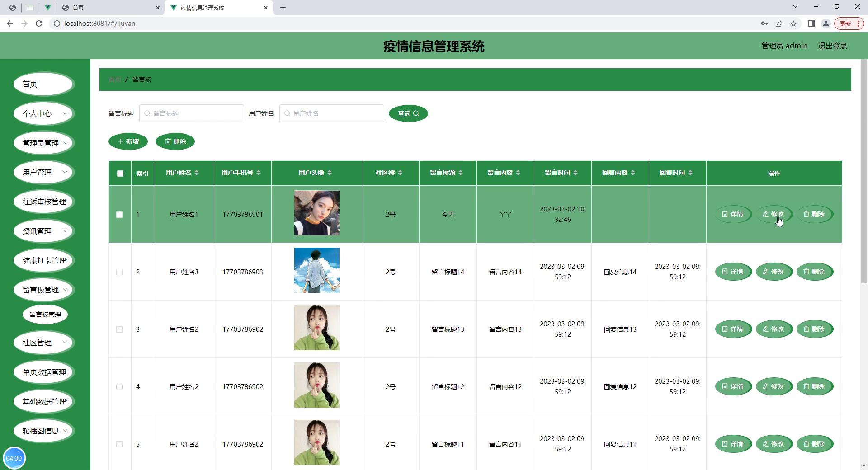Click the 新增 add button
This screenshot has height=470, width=868.
(128, 141)
